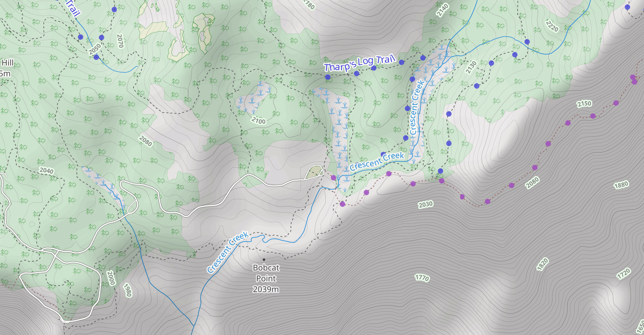Click the 2000 contour label

111,278
